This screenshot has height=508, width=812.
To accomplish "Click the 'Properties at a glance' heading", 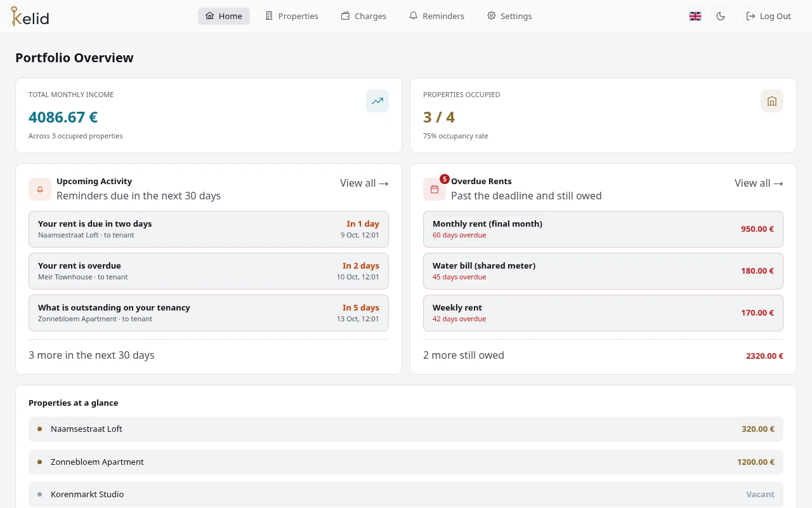I will pos(74,403).
